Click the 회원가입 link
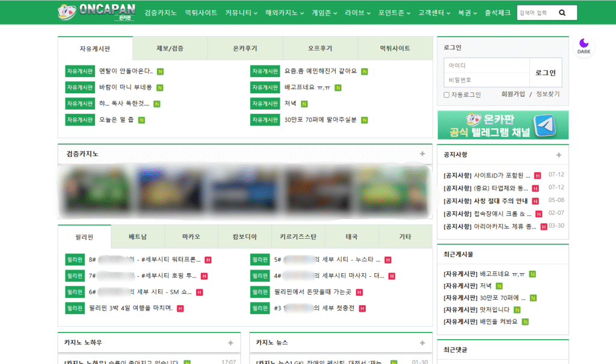 (x=513, y=94)
